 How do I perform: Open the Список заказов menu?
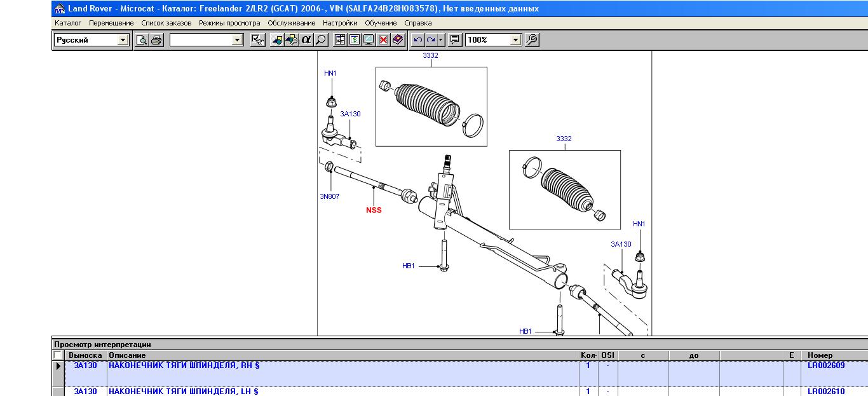(x=166, y=23)
